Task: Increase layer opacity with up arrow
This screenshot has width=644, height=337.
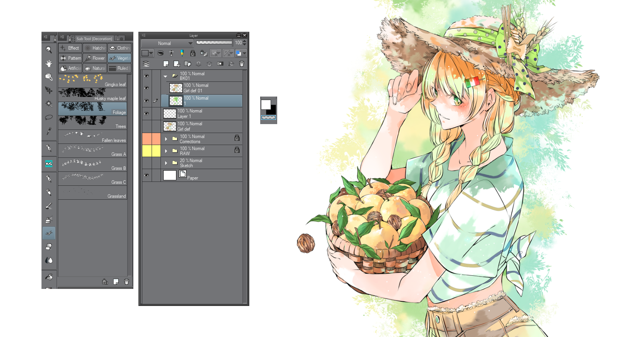Action: [245, 41]
